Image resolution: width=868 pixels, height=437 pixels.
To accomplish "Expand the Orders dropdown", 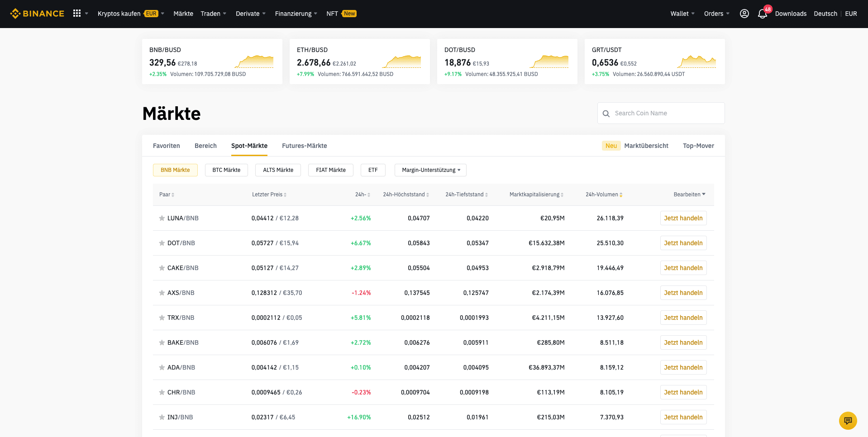I will coord(717,14).
